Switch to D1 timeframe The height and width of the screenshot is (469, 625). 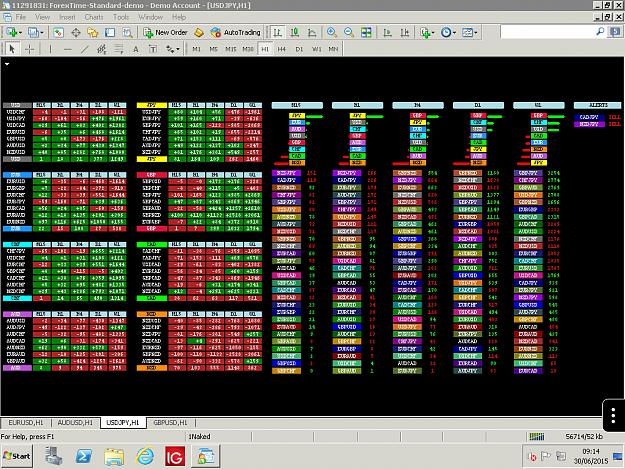click(299, 49)
